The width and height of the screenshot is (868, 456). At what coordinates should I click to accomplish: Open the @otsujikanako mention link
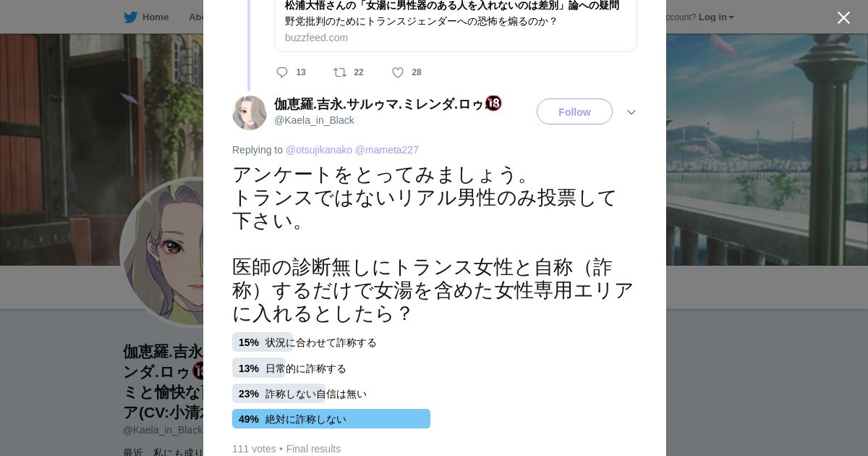coord(319,150)
